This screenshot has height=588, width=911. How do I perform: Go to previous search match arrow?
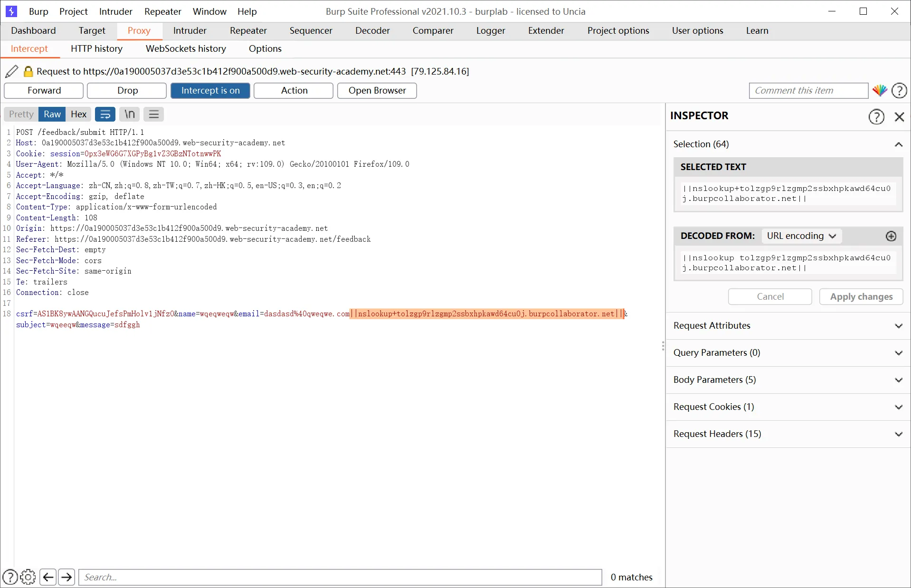point(48,577)
